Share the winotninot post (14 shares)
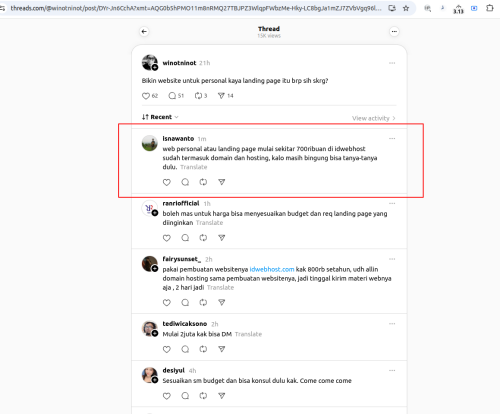Screen dimensions: 500x414 coord(221,96)
